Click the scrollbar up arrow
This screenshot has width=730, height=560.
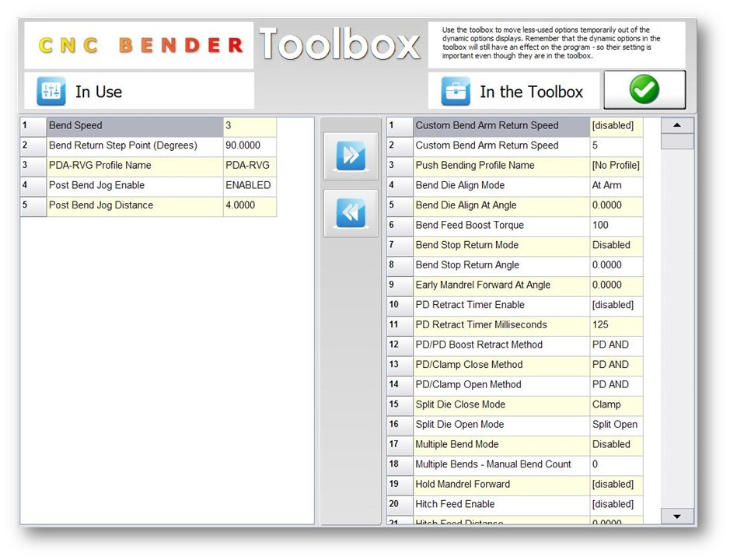pos(677,126)
